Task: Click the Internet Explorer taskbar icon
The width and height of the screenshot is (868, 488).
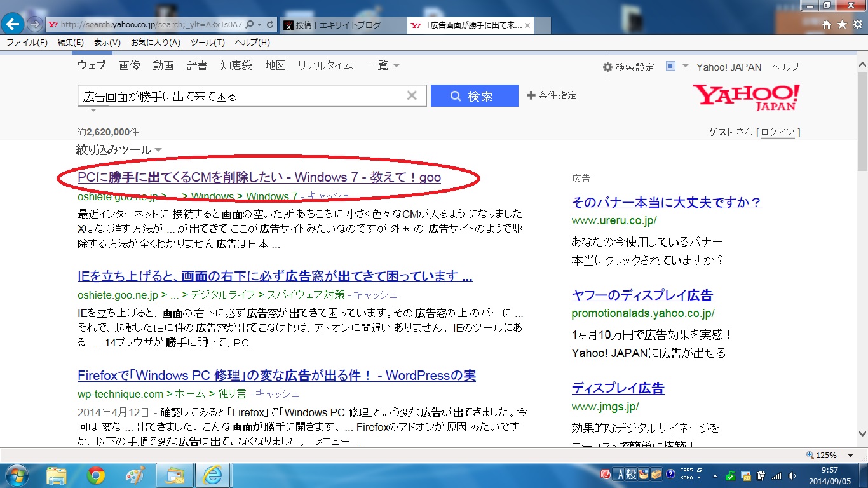Action: (214, 475)
